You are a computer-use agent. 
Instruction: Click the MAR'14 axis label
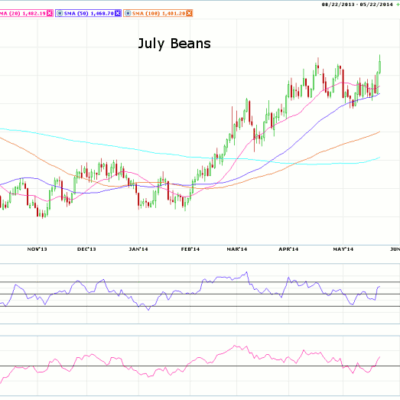[x=237, y=249]
